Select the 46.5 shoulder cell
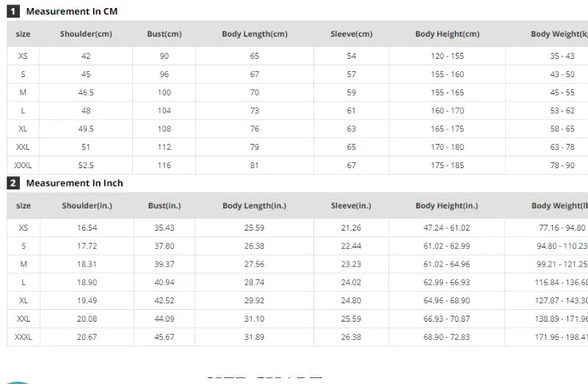Image resolution: width=588 pixels, height=384 pixels. click(86, 93)
